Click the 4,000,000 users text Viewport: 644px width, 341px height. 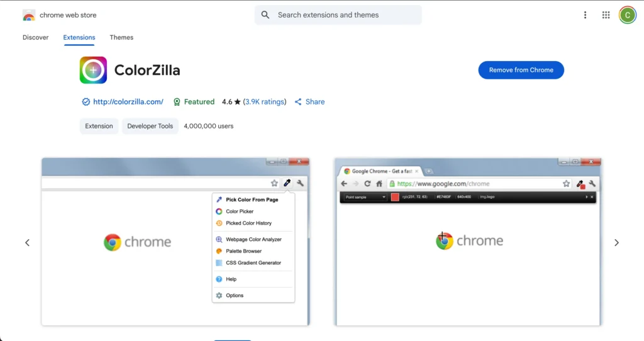coord(209,126)
